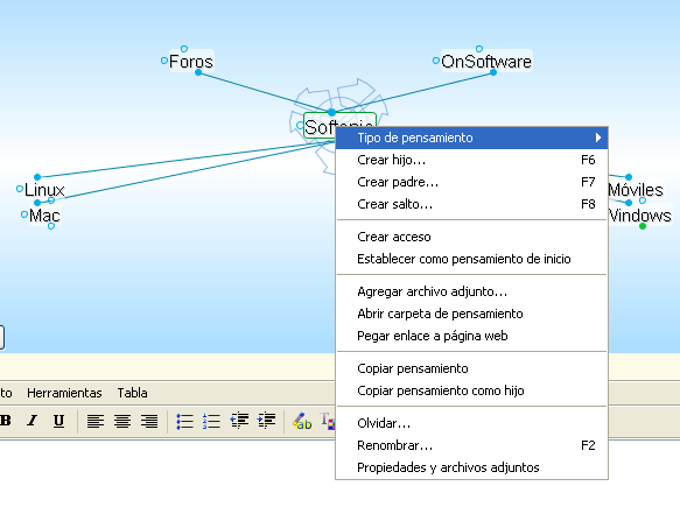
Task: Select Crear acceso in the menu
Action: click(472, 237)
